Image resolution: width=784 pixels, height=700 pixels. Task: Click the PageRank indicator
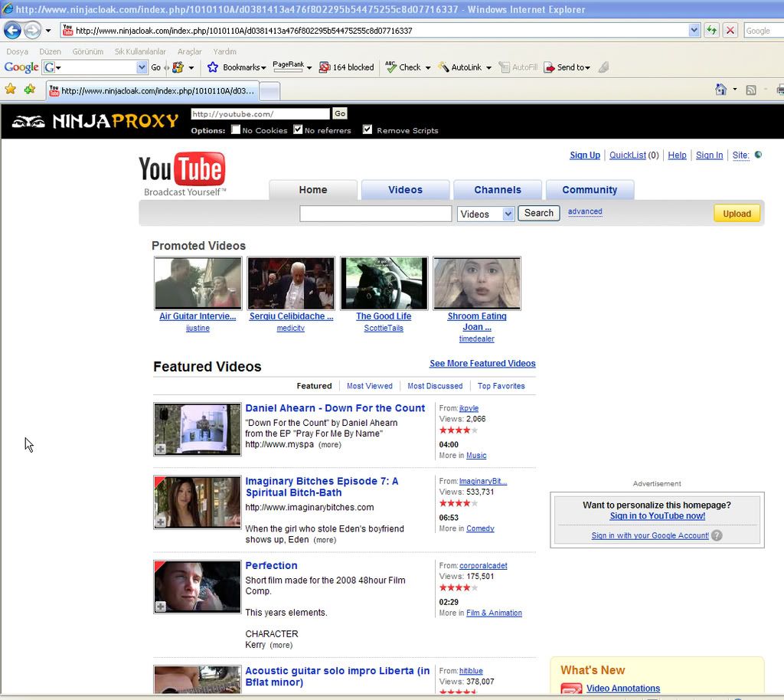tap(288, 66)
